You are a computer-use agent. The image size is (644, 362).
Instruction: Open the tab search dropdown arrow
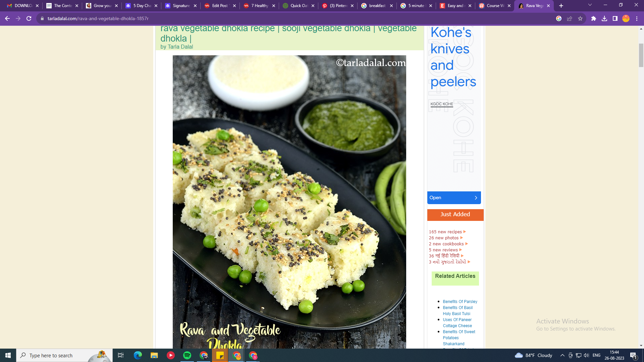[x=590, y=5]
